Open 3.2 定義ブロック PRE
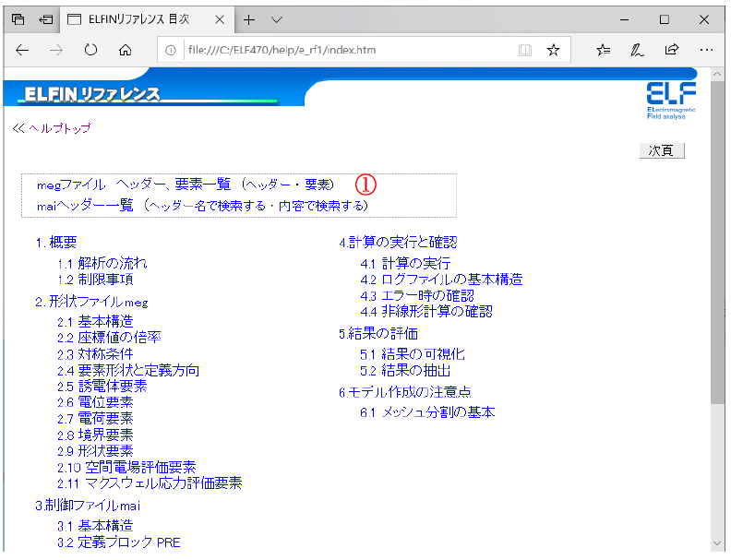 tap(119, 542)
